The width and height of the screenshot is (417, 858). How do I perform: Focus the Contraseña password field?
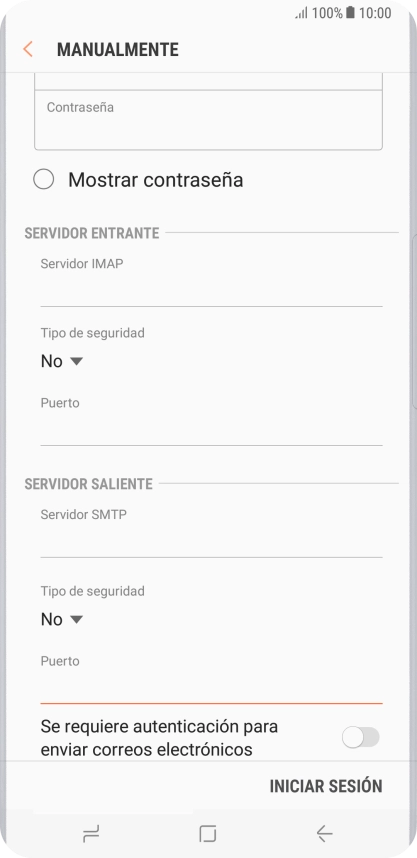[208, 120]
